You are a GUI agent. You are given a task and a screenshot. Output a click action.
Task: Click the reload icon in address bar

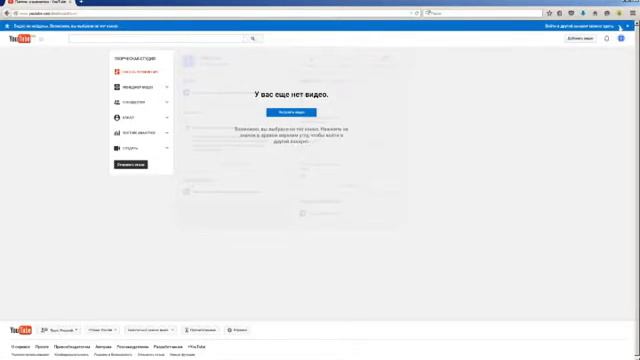tap(417, 13)
